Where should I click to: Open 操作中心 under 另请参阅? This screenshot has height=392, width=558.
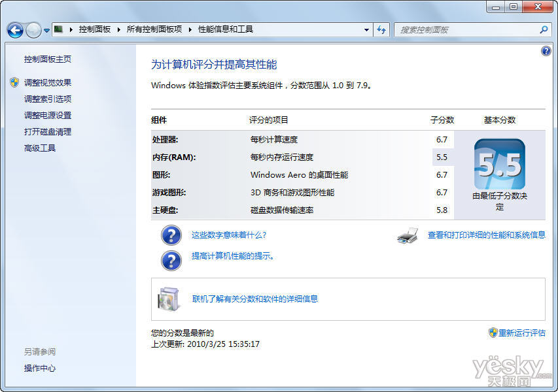40,368
